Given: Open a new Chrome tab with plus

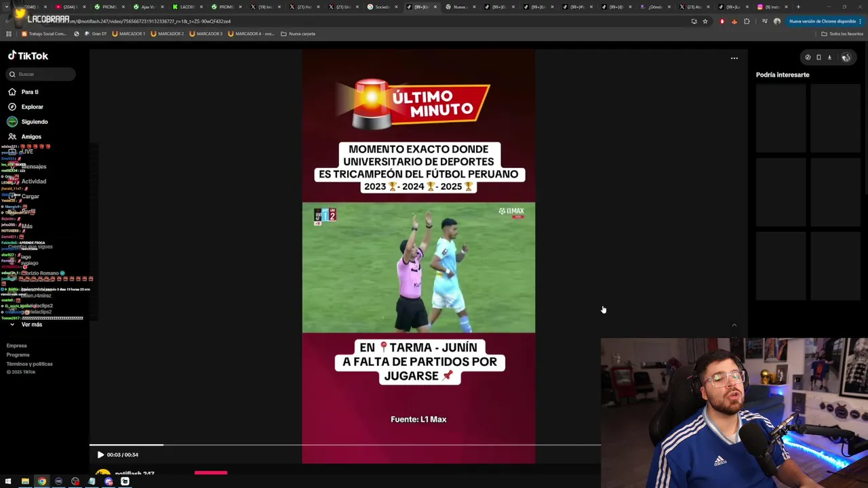Looking at the screenshot, I should (798, 7).
